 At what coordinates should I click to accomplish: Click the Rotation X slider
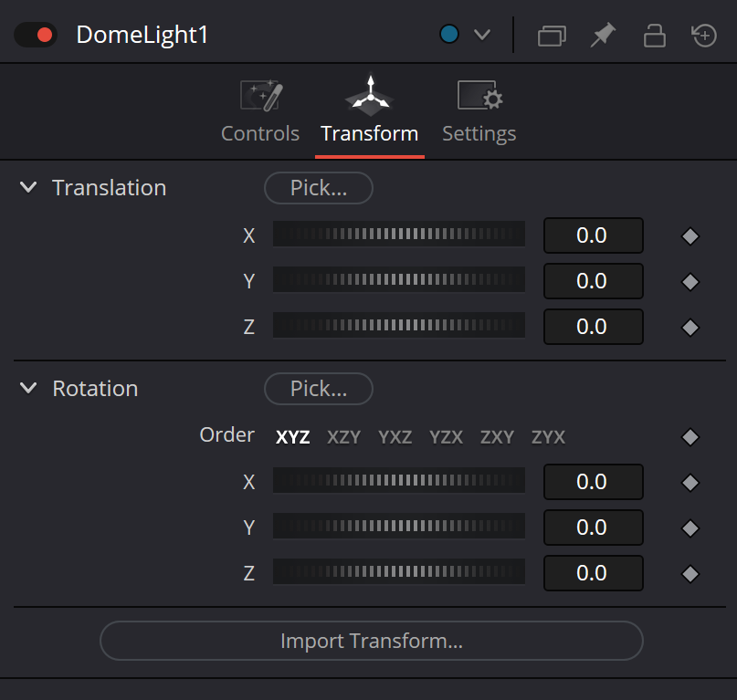(399, 480)
